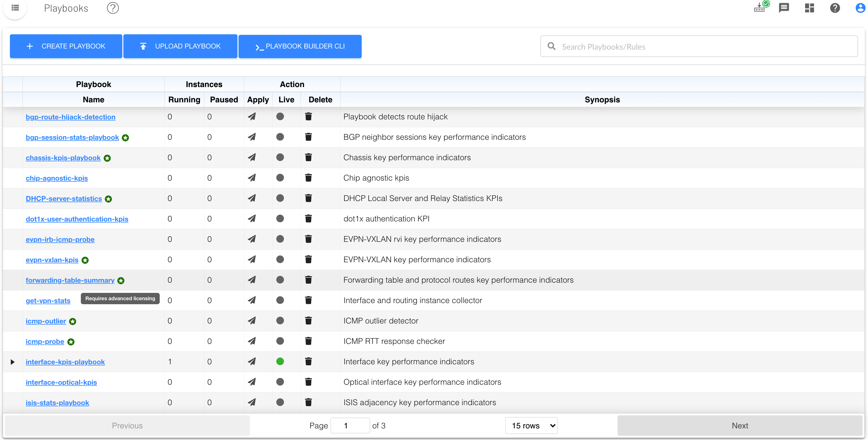The image size is (868, 440).
Task: Open the Playbook Builder CLI
Action: coord(300,46)
